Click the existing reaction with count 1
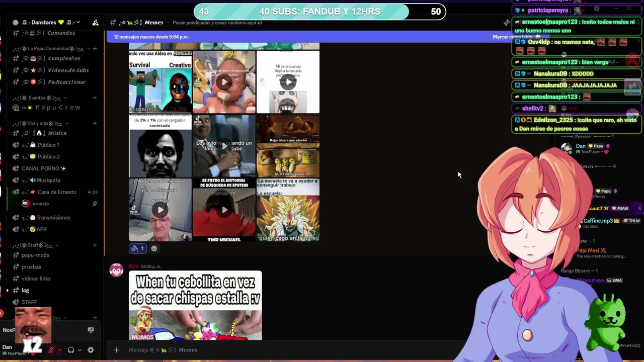 point(138,248)
